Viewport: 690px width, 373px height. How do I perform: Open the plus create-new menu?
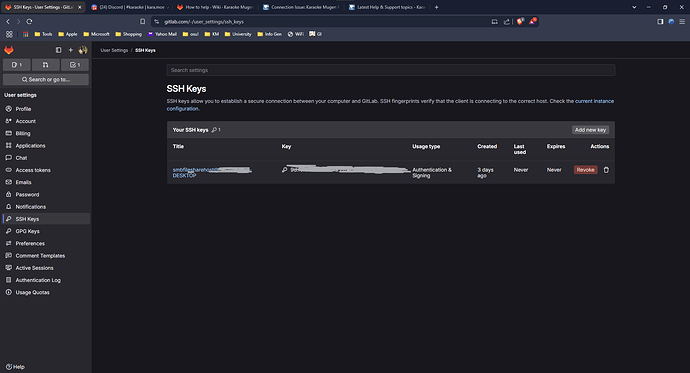coord(70,50)
